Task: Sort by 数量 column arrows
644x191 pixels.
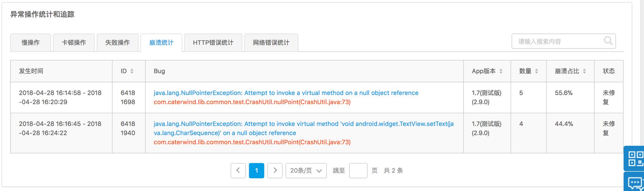Action: [536, 71]
